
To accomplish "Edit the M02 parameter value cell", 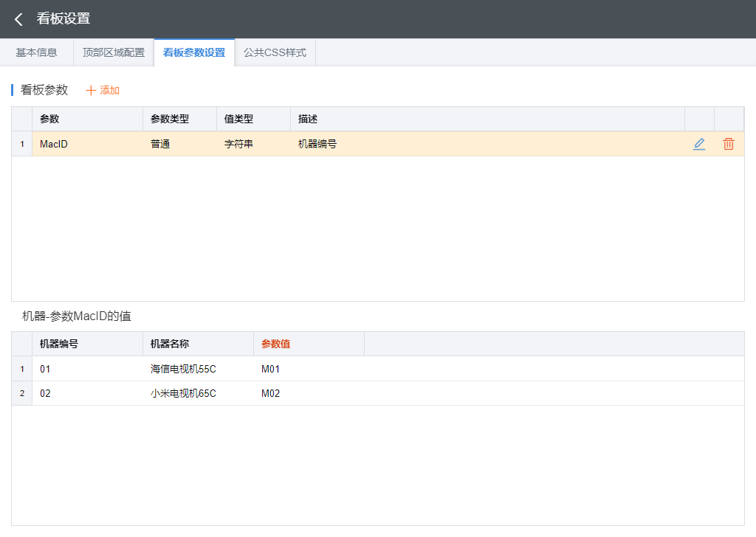I will coord(309,393).
